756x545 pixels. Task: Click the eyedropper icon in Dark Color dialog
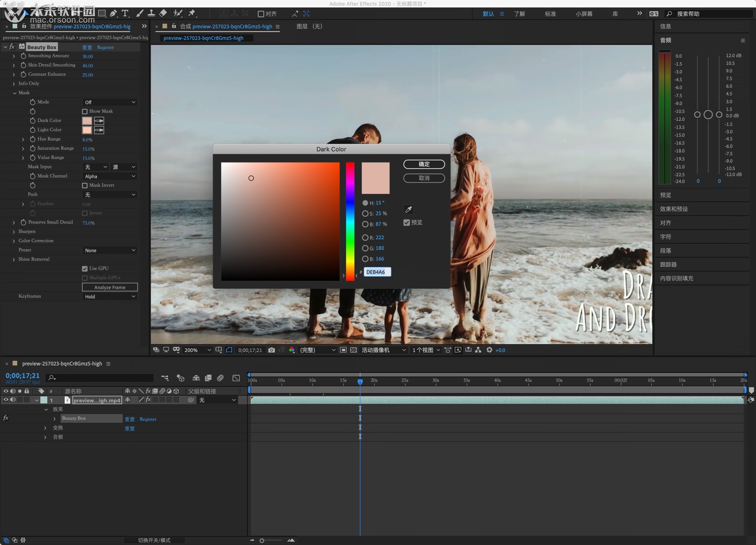[x=409, y=210]
